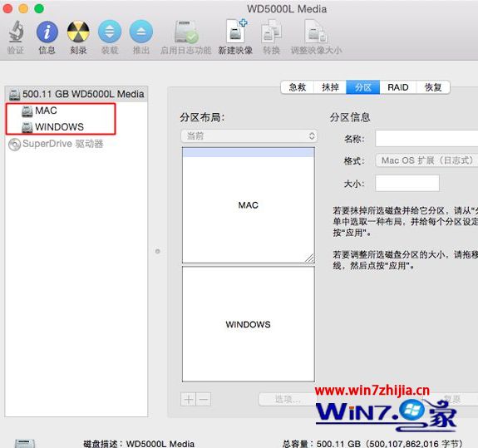
Task: Click the Options (选项...) button
Action: 287,399
